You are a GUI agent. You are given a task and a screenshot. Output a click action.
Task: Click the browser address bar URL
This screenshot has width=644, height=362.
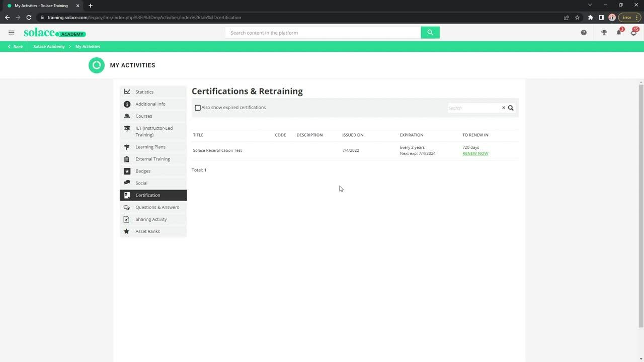[144, 17]
